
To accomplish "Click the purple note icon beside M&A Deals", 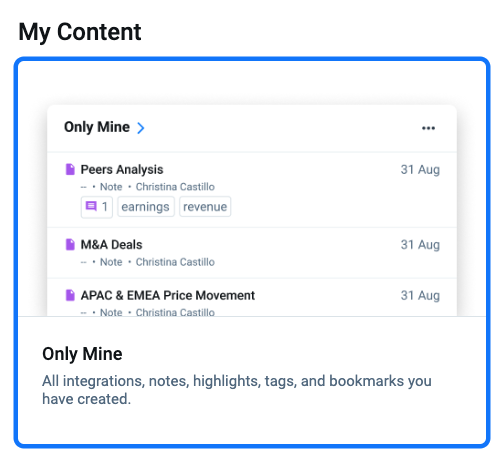I will [70, 244].
